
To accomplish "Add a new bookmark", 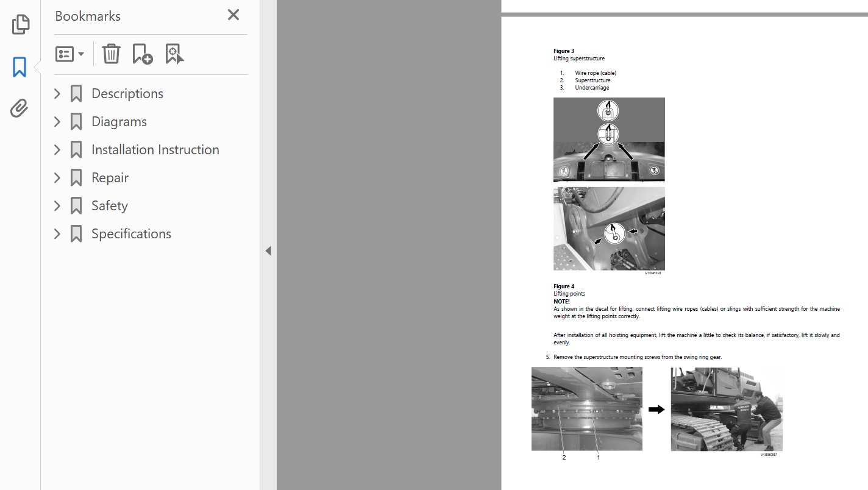I will 143,54.
